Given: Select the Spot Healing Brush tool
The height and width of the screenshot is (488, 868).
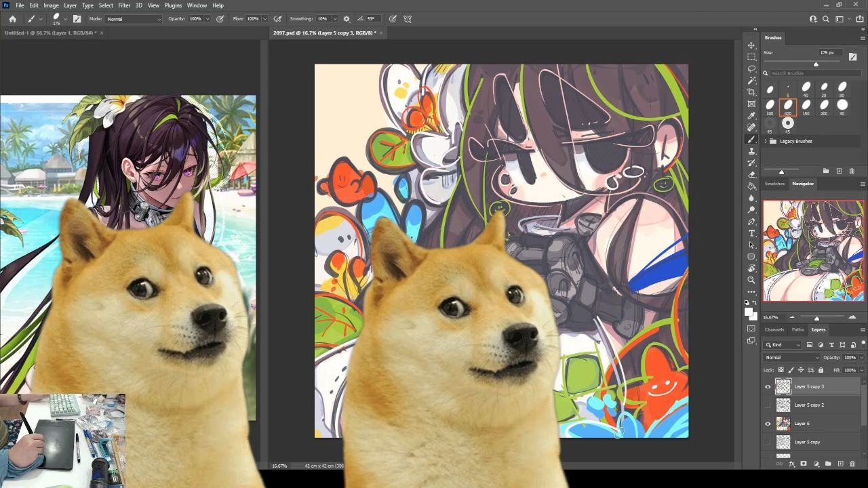Looking at the screenshot, I should tap(751, 127).
